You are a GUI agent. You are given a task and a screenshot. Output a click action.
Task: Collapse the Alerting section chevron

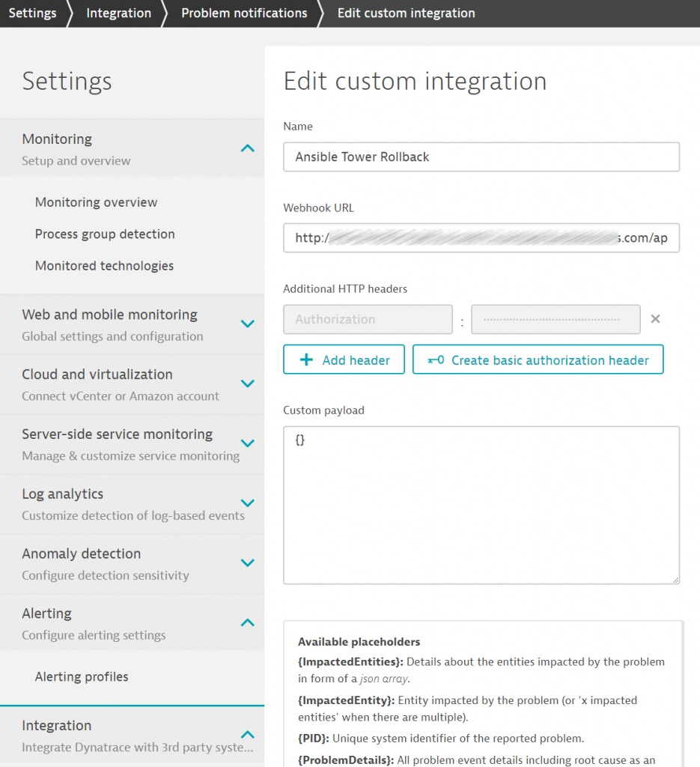click(x=247, y=622)
